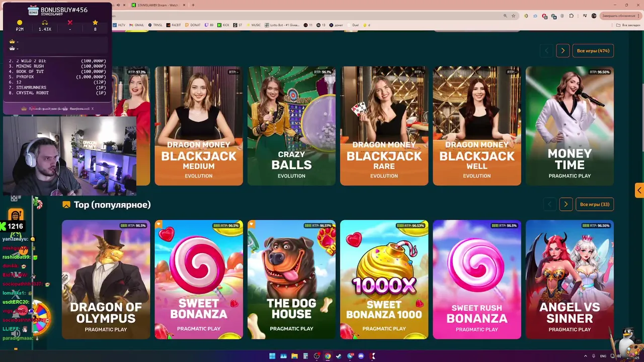This screenshot has height=362, width=644.
Task: Open the DONAT bookmark
Action: click(193, 25)
